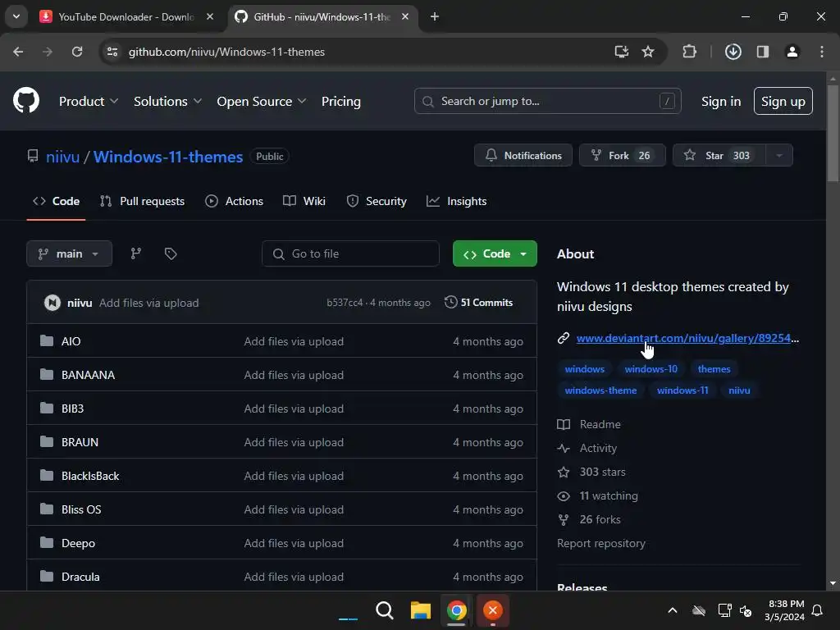Click the GitHub Octocat logo
This screenshot has height=630, width=840.
coord(26,100)
